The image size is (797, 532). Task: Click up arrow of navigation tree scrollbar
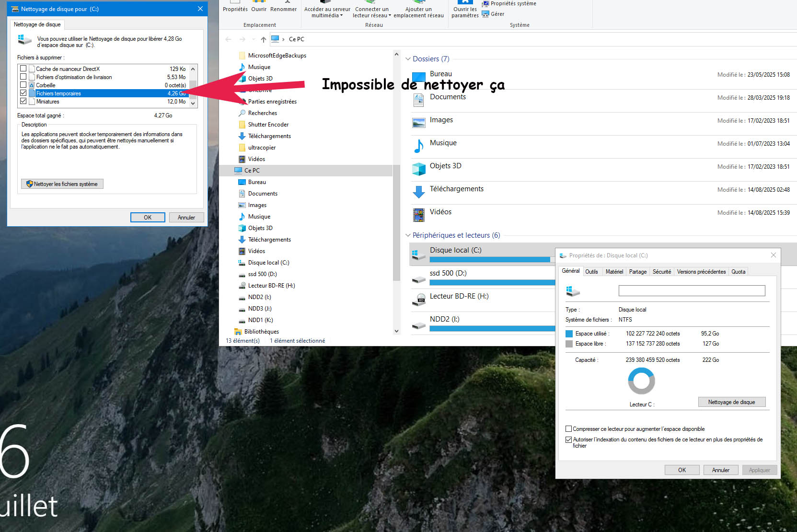(396, 54)
